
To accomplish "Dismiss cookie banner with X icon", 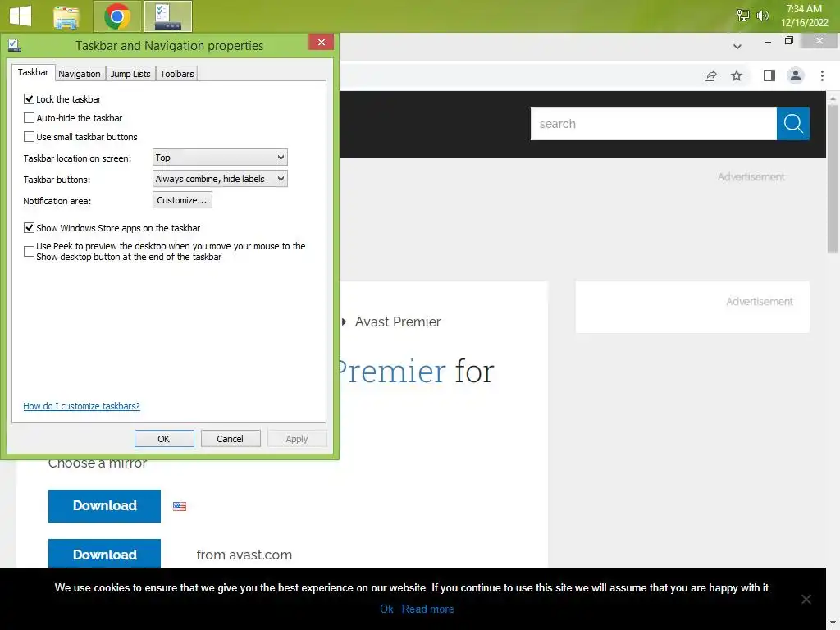I will [806, 599].
